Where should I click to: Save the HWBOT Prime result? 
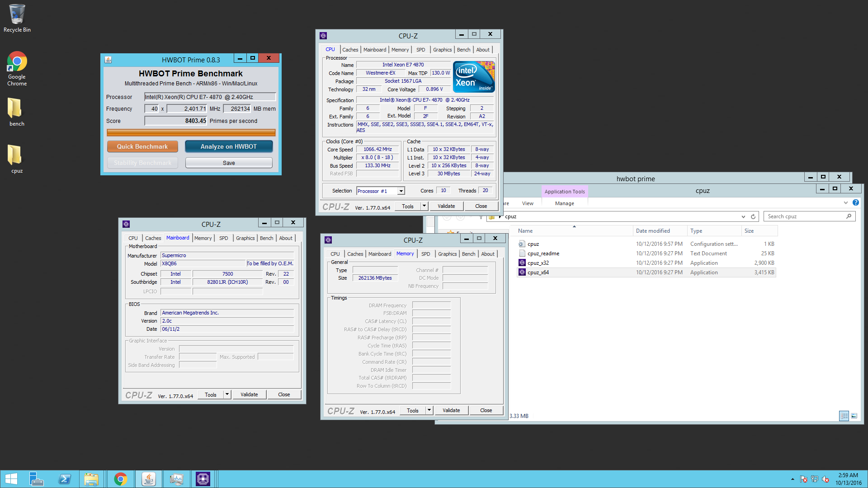pos(229,163)
